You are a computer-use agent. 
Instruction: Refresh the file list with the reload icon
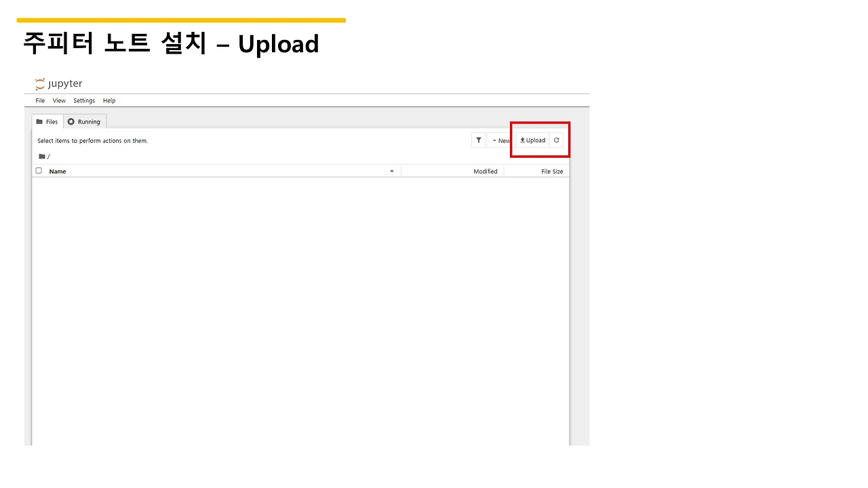(x=556, y=140)
